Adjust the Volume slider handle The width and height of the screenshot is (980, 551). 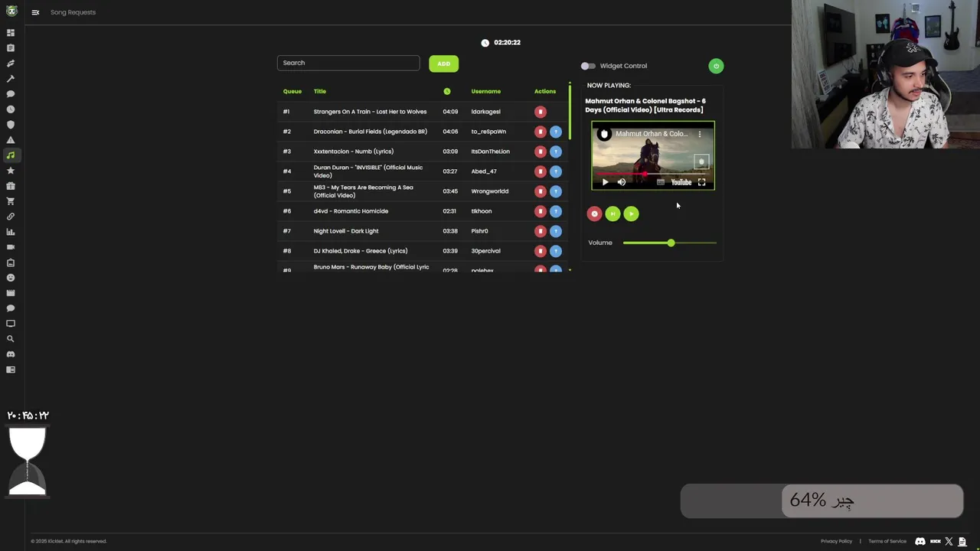tap(671, 243)
